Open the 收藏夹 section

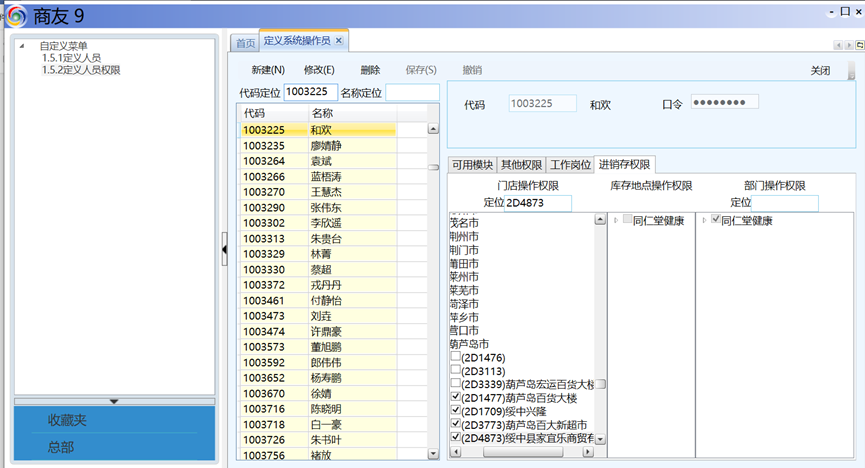coord(67,420)
